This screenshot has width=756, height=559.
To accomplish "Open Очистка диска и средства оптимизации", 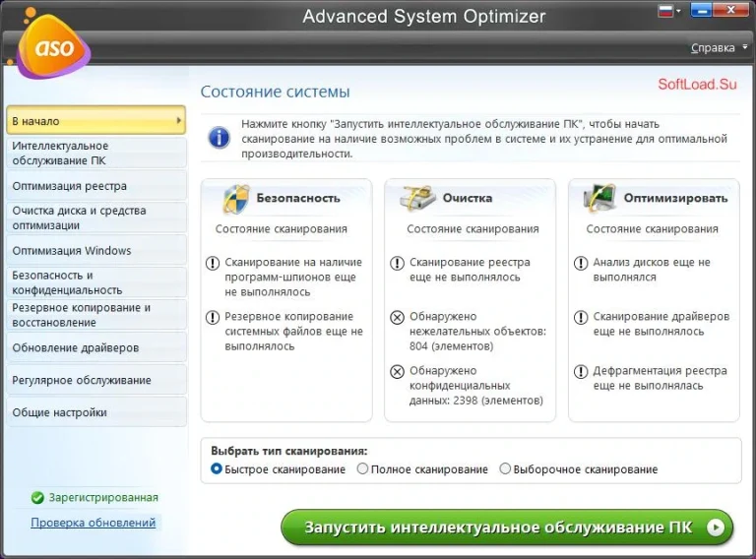I will pos(95,217).
